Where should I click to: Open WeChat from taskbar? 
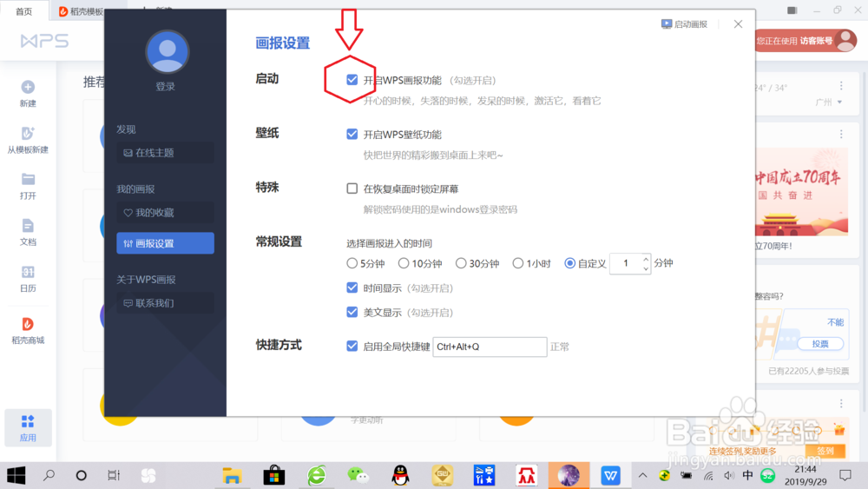click(x=358, y=475)
